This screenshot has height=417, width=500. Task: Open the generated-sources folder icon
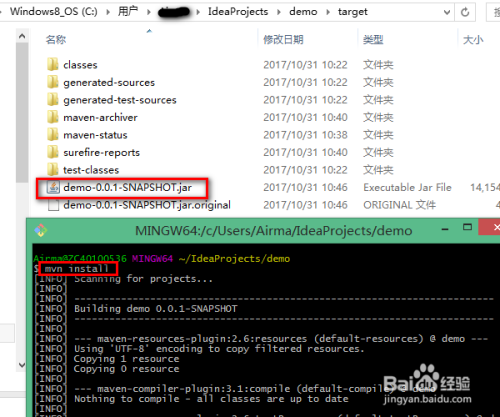(53, 82)
